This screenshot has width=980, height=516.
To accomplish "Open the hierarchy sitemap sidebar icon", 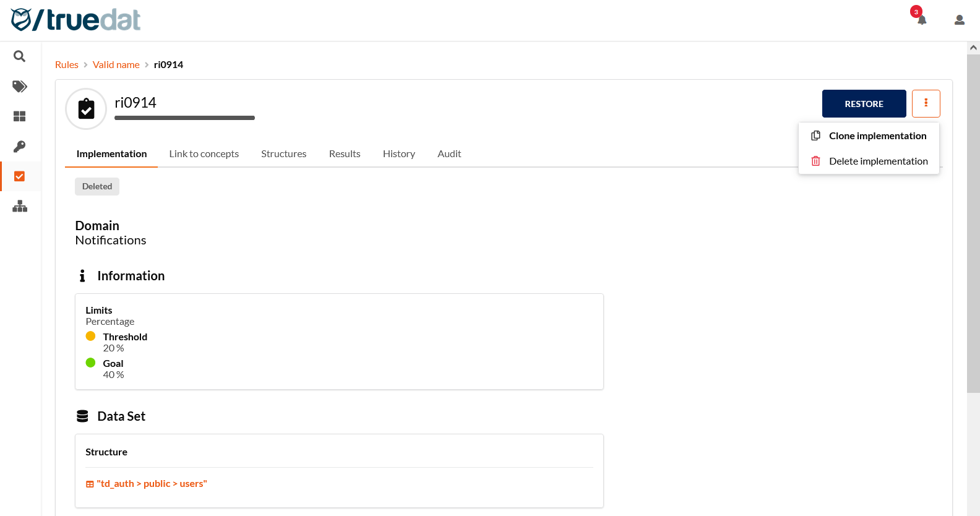I will (20, 207).
